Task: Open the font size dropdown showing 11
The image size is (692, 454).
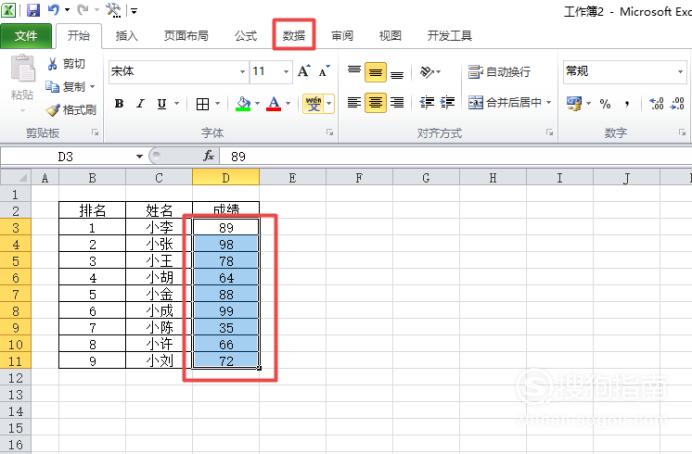Action: tap(286, 71)
